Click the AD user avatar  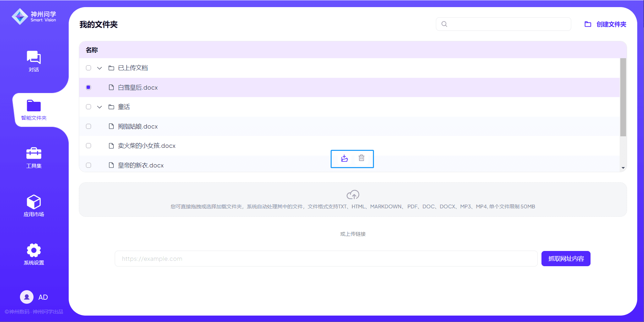click(x=27, y=297)
